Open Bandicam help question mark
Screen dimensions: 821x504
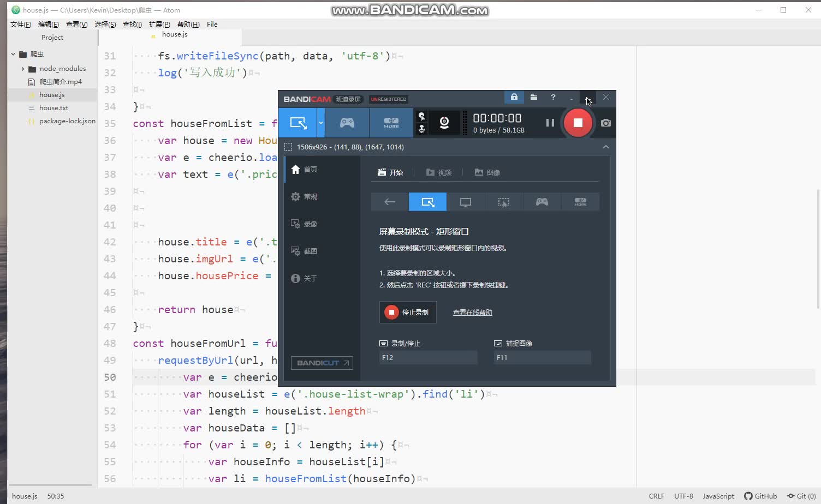(x=553, y=97)
